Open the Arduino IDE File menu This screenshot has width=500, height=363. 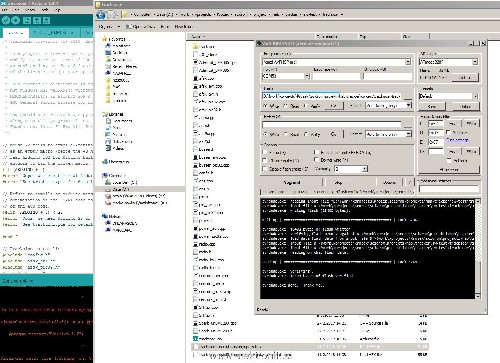(x=5, y=10)
